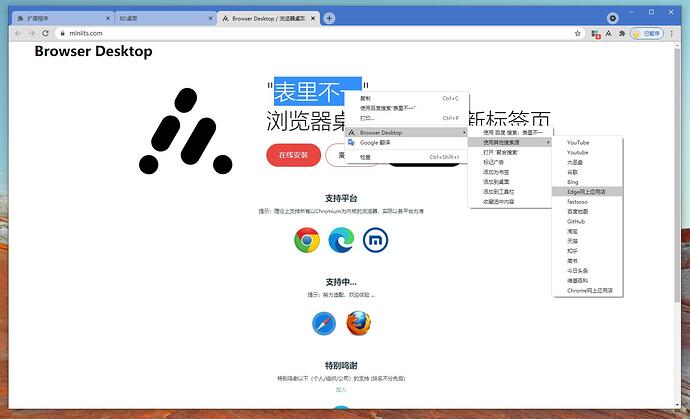Viewport: 690px width, 419px height.
Task: Close the Browser Desktop tab
Action: [313, 18]
